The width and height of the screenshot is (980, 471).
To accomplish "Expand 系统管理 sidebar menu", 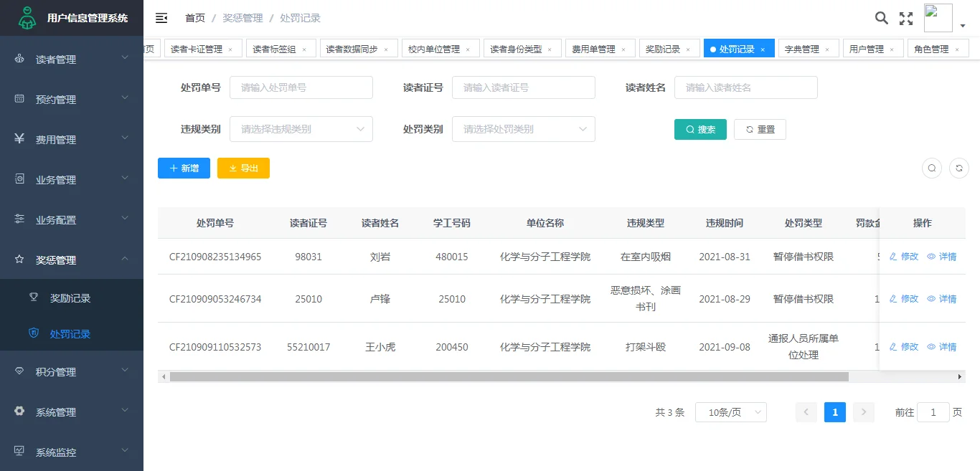I will 72,412.
